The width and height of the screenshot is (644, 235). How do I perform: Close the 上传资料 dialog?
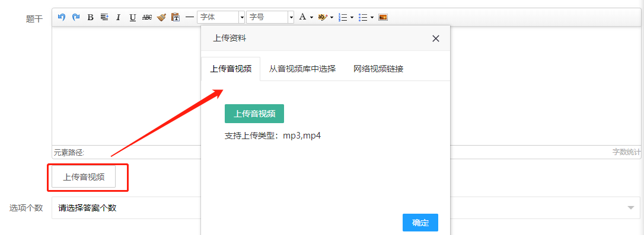click(436, 38)
